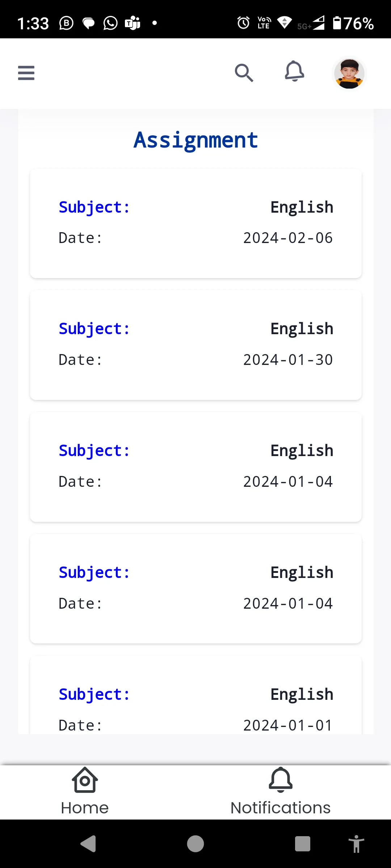The image size is (391, 868).
Task: Tap the Wi-Fi signal status icon
Action: pos(285,22)
